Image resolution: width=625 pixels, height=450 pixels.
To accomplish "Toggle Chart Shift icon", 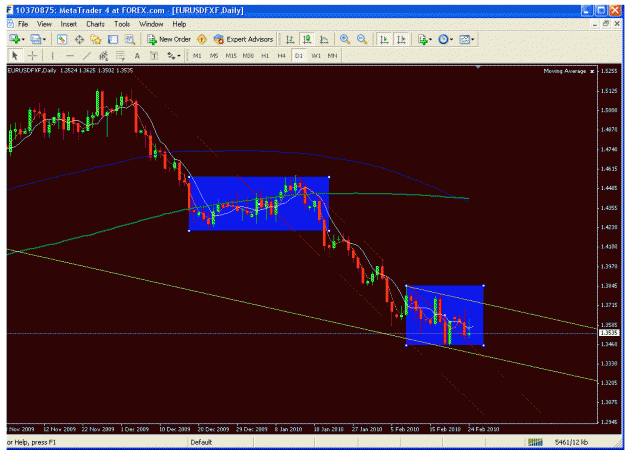I will tap(401, 39).
